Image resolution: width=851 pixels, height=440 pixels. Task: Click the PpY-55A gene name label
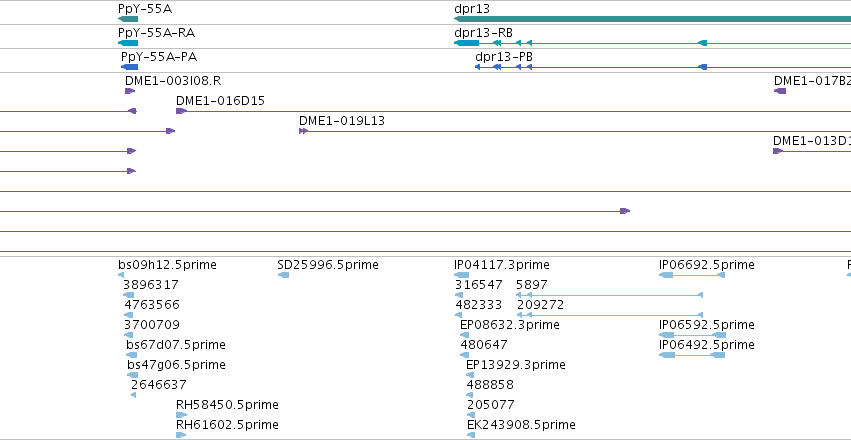pos(145,9)
